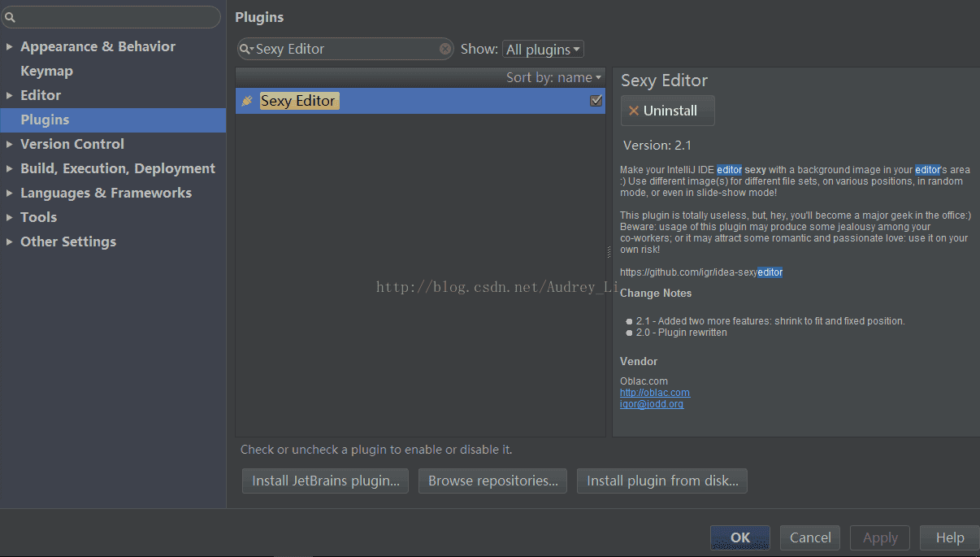Expand the Tools section
980x557 pixels.
tap(9, 217)
